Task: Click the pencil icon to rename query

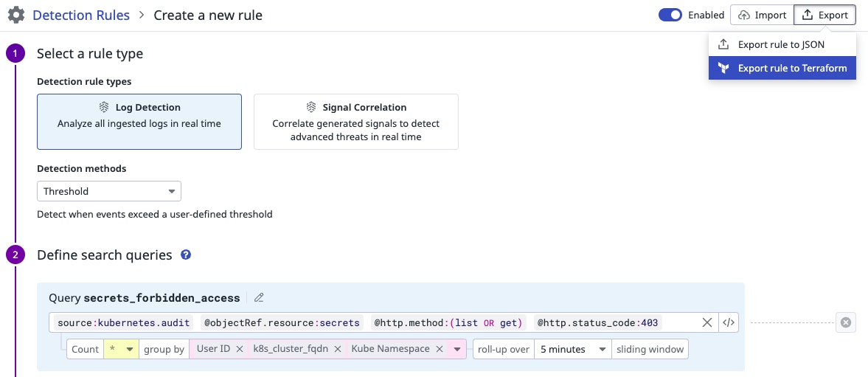Action: [259, 298]
